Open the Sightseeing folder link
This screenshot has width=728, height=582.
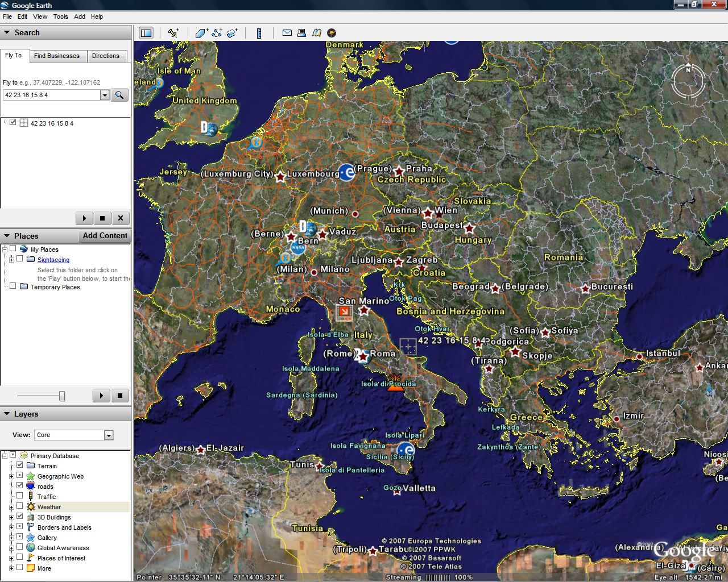(x=53, y=260)
